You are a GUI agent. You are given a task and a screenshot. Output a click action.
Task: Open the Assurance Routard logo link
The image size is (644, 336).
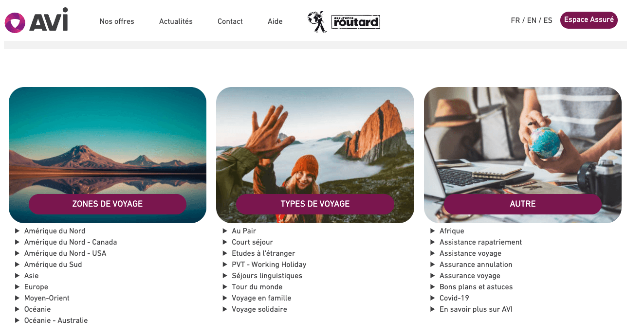[x=344, y=22]
